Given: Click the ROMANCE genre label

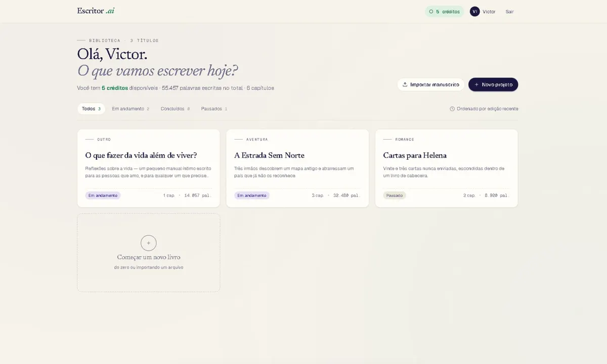Looking at the screenshot, I should tap(405, 140).
